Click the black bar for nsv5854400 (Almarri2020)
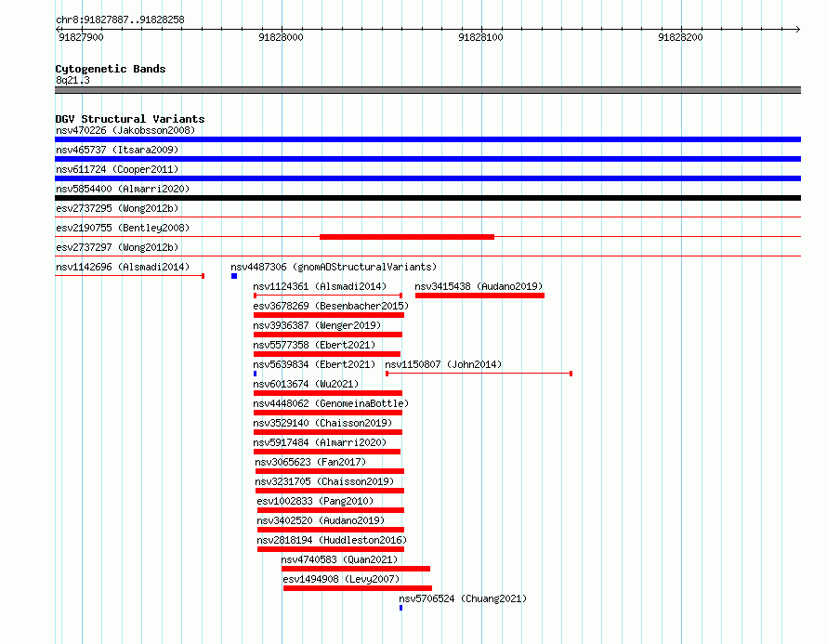The image size is (827, 644). point(427,198)
